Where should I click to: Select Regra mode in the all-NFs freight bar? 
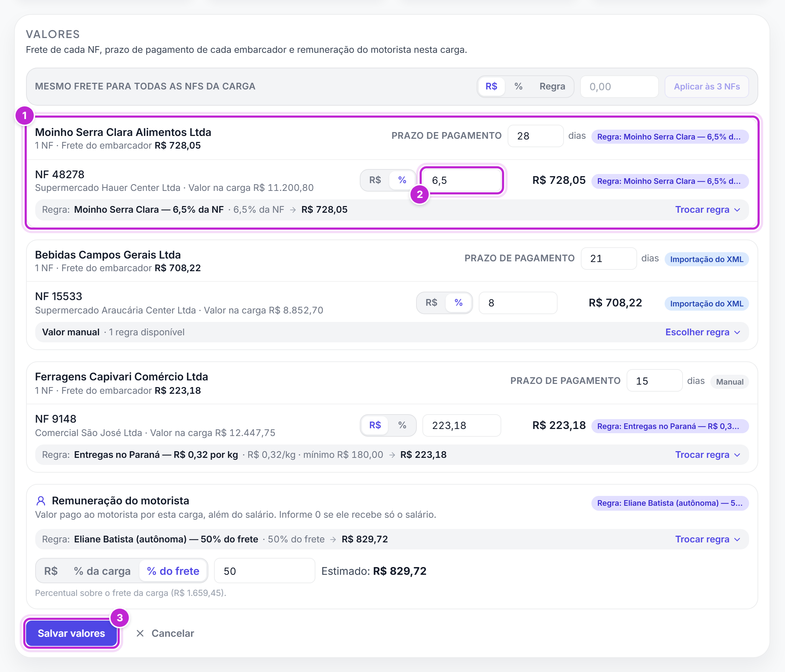(x=552, y=86)
